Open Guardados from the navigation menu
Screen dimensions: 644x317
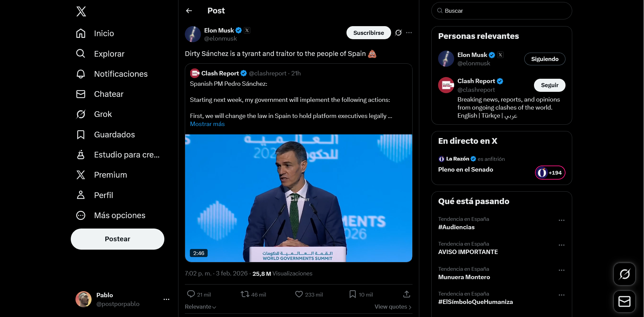pos(81,134)
